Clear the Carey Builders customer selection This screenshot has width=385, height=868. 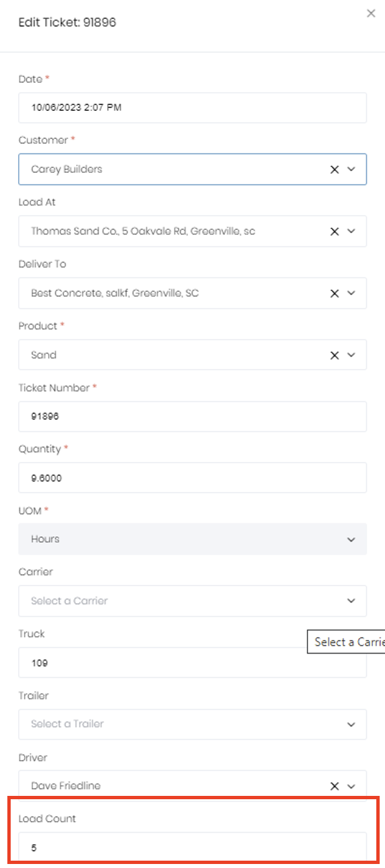click(x=334, y=169)
